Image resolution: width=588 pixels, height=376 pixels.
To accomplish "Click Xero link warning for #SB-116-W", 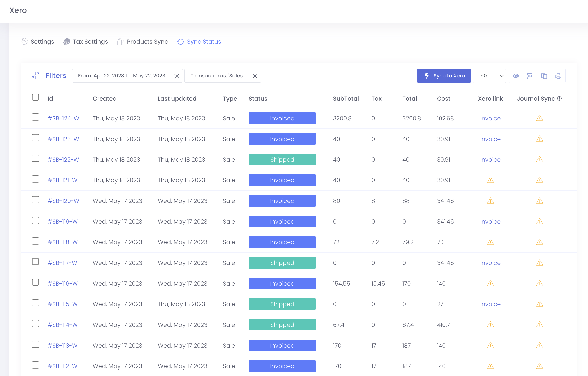I will [491, 283].
